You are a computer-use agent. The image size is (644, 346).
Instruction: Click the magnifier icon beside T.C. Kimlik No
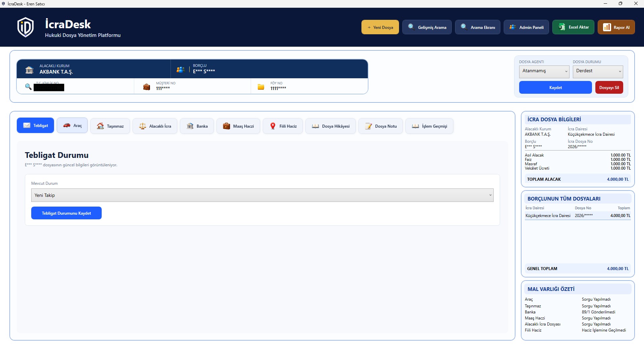pyautogui.click(x=28, y=87)
